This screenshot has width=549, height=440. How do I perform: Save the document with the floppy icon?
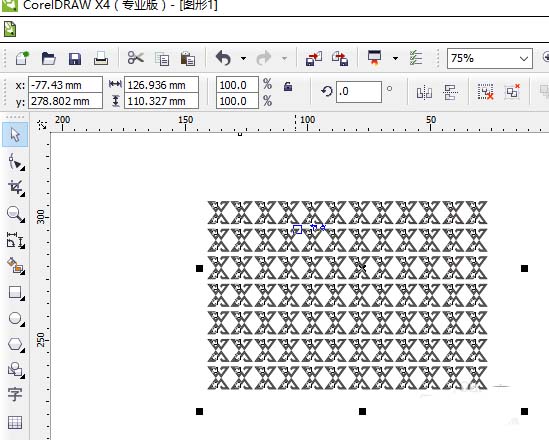[75, 59]
